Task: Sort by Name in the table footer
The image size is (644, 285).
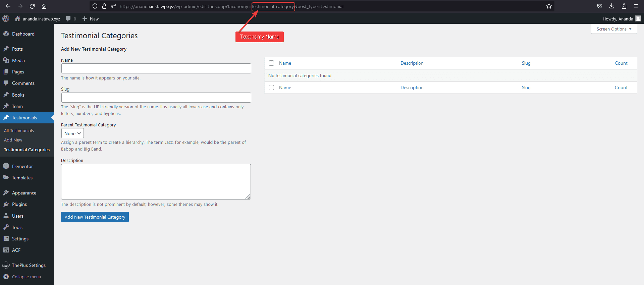Action: (x=285, y=88)
